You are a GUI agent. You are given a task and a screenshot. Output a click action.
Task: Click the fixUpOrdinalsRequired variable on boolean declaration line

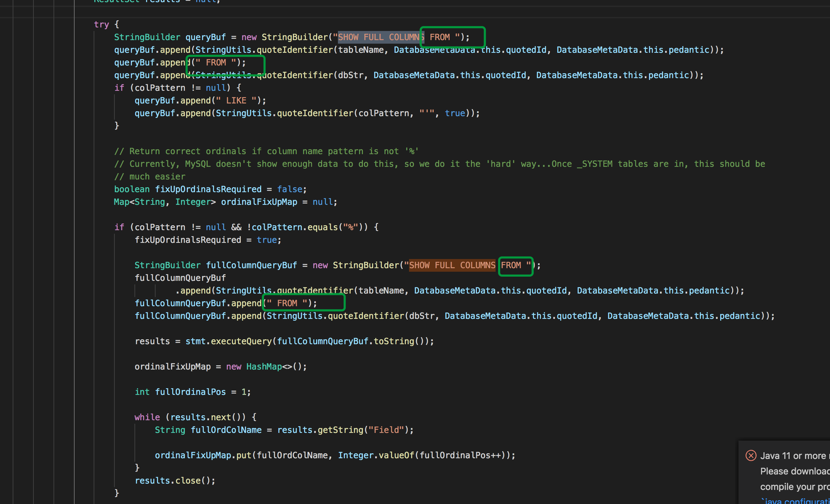208,189
